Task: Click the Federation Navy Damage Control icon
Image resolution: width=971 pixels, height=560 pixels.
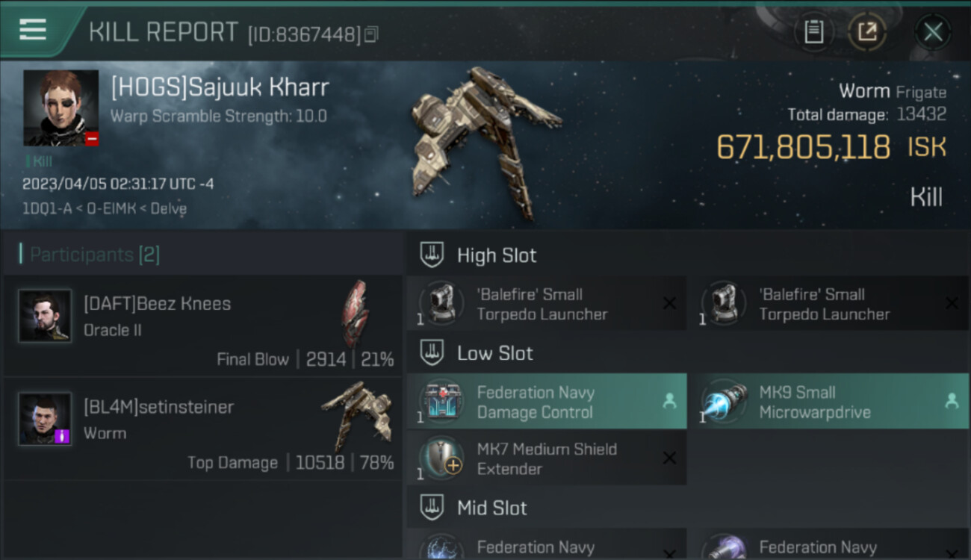Action: pos(441,402)
